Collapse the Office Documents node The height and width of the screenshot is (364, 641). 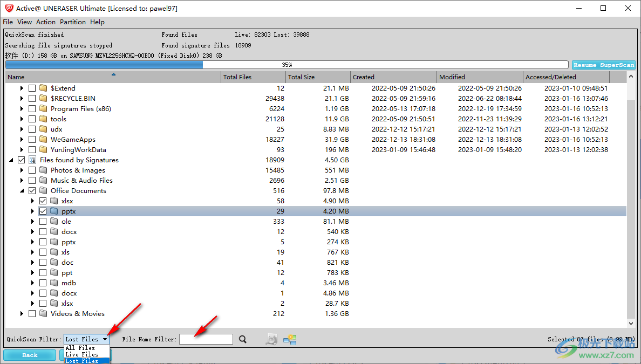pyautogui.click(x=22, y=191)
